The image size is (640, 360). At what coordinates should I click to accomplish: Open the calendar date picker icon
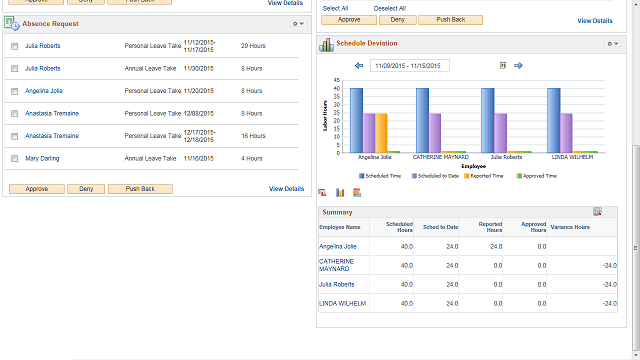click(503, 65)
